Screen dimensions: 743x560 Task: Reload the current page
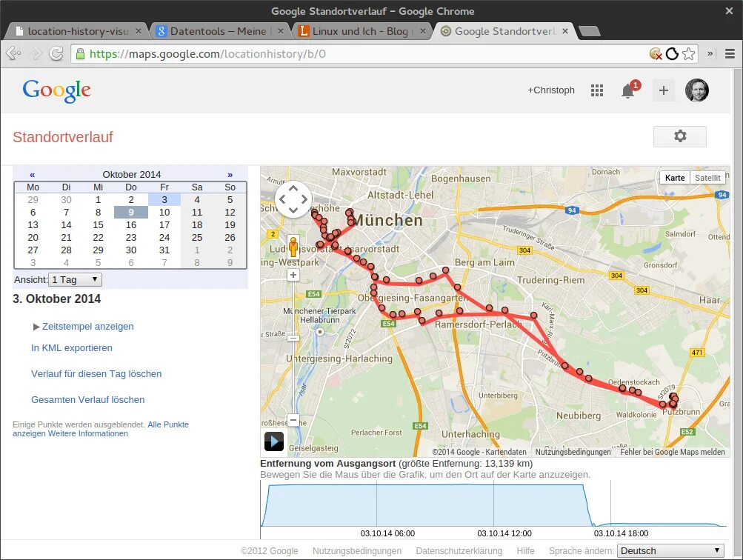pyautogui.click(x=56, y=53)
